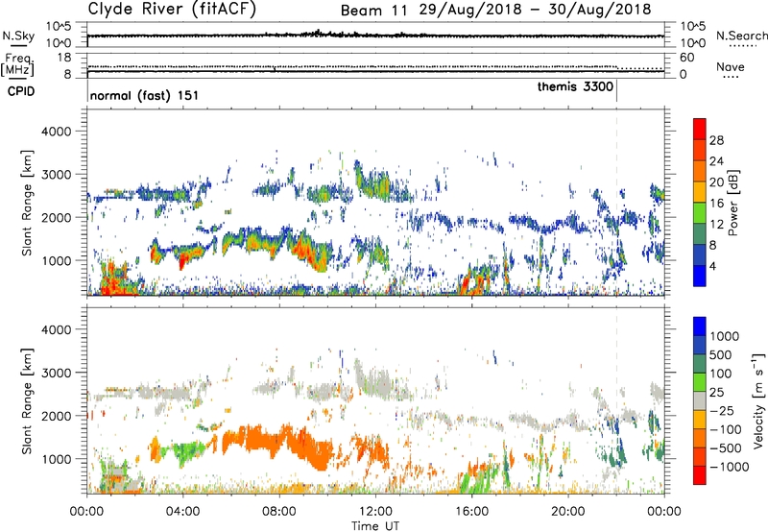
Task: Click 'Slant Range [km]' label of power panel
Action: (27, 203)
